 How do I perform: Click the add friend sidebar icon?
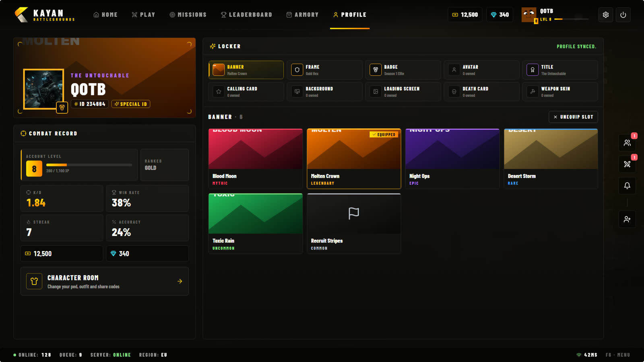tap(627, 219)
